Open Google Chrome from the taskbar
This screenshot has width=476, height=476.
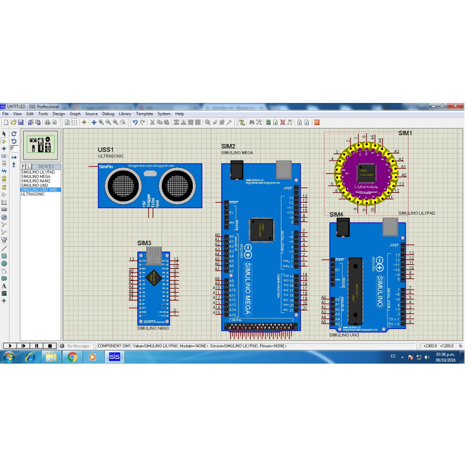point(72,357)
